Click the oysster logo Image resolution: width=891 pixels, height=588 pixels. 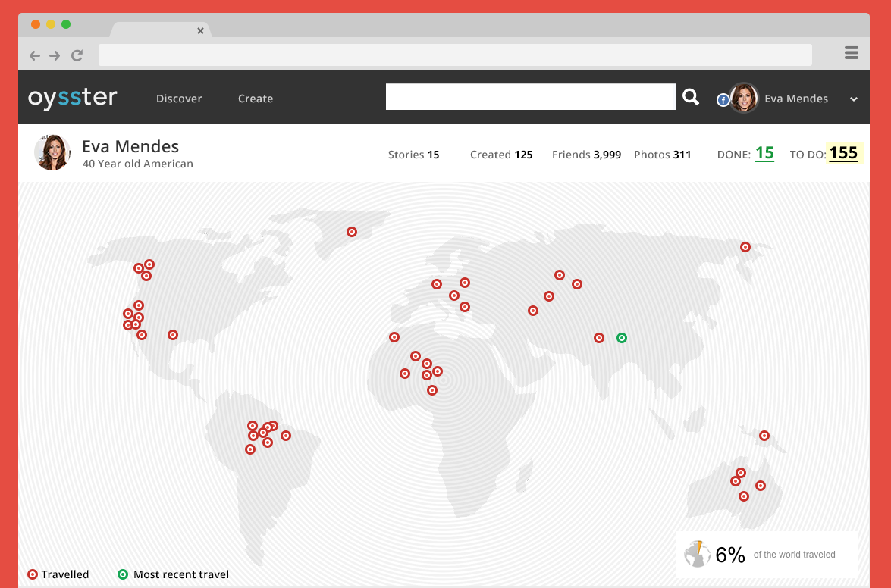(73, 98)
